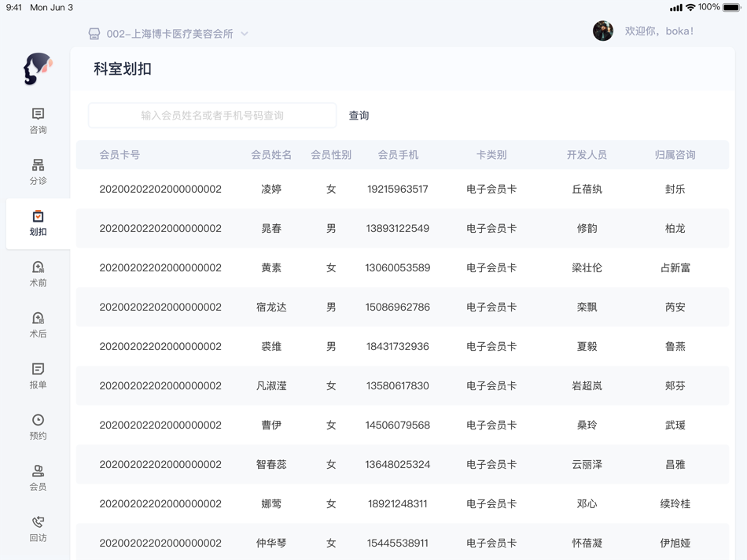Click developer name 云丽泽
The width and height of the screenshot is (747, 560).
(x=587, y=464)
